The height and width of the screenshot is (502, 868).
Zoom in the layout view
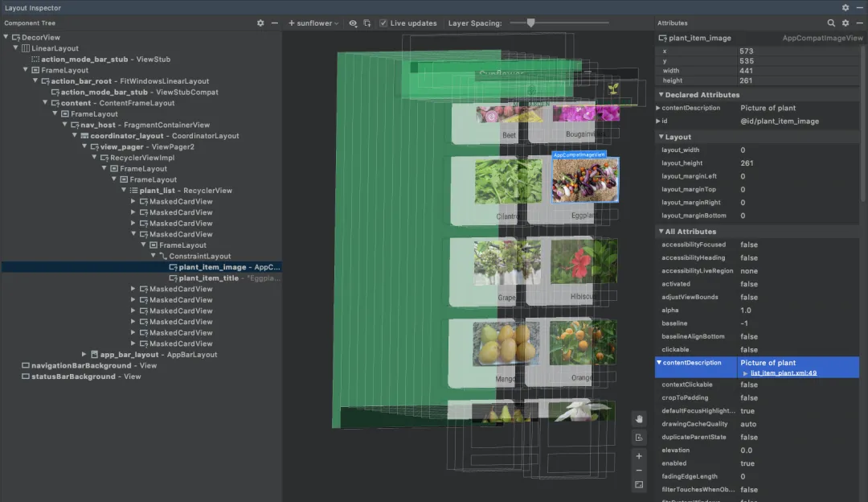[639, 456]
